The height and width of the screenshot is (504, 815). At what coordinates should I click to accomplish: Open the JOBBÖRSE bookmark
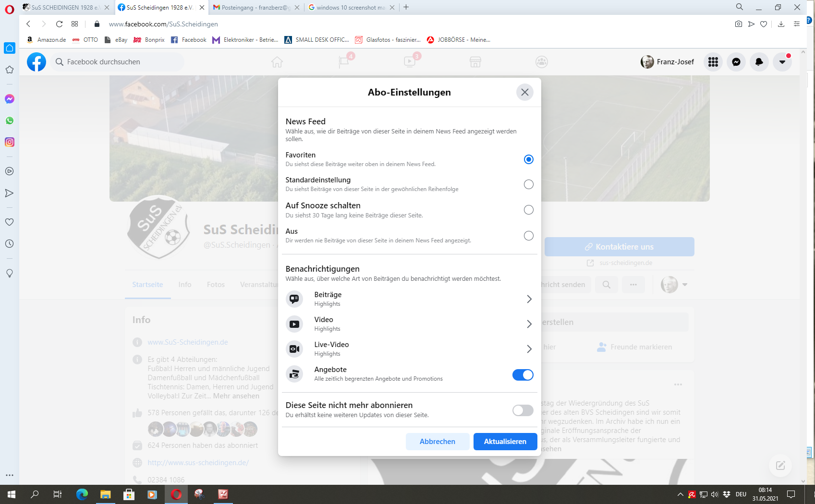coord(459,40)
